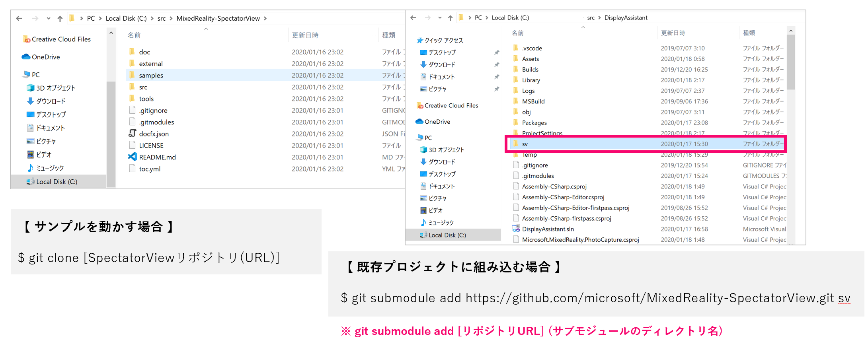The height and width of the screenshot is (342, 868).
Task: Open pinned ダウンロード under Quick access
Action: pos(438,64)
